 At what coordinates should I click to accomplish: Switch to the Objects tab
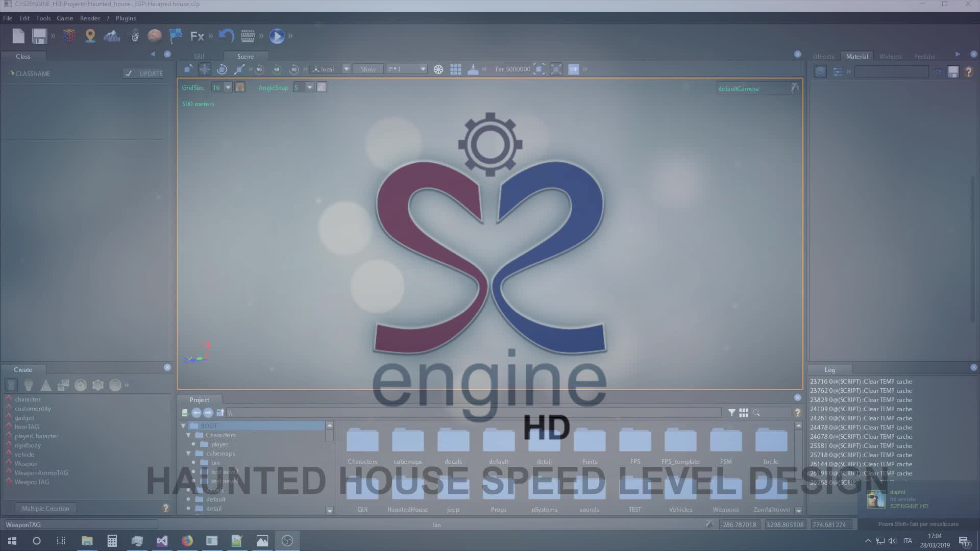pyautogui.click(x=823, y=57)
